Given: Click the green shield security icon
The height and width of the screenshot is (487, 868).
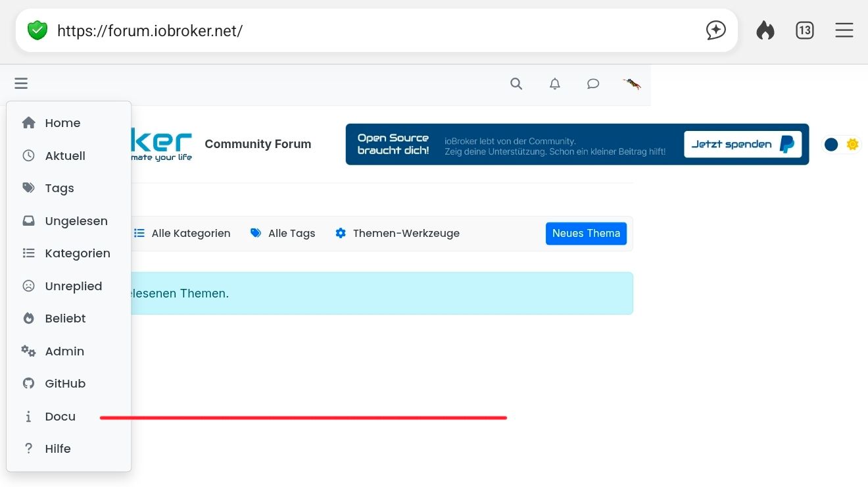Looking at the screenshot, I should [x=37, y=30].
